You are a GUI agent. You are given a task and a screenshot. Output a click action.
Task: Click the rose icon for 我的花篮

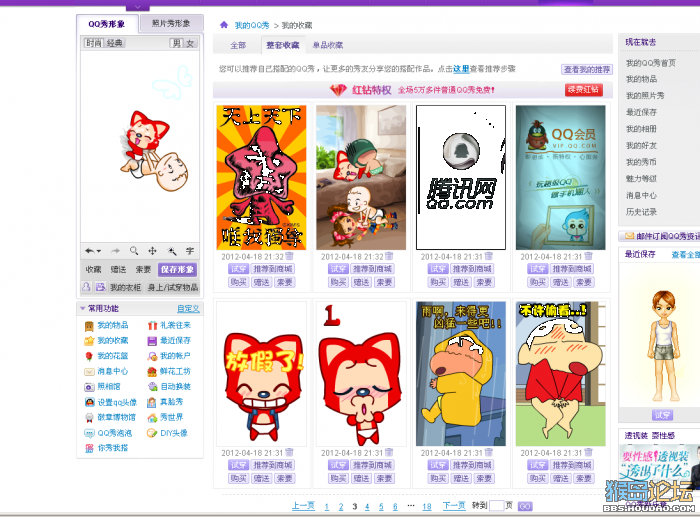89,356
